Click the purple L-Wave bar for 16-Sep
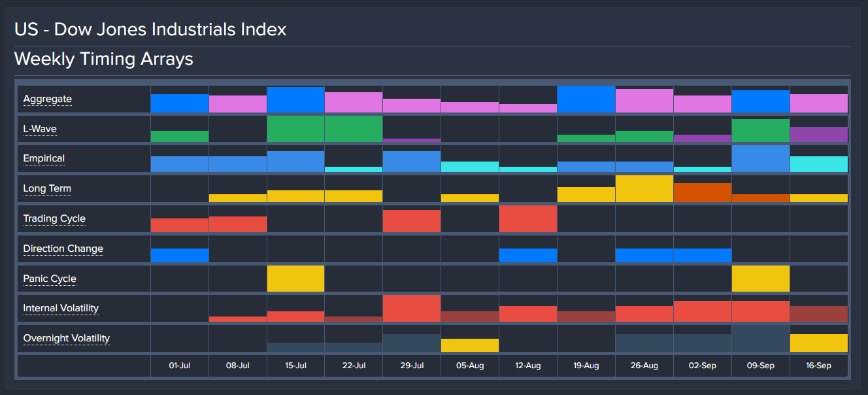Viewport: 868px width, 395px height. (x=819, y=135)
